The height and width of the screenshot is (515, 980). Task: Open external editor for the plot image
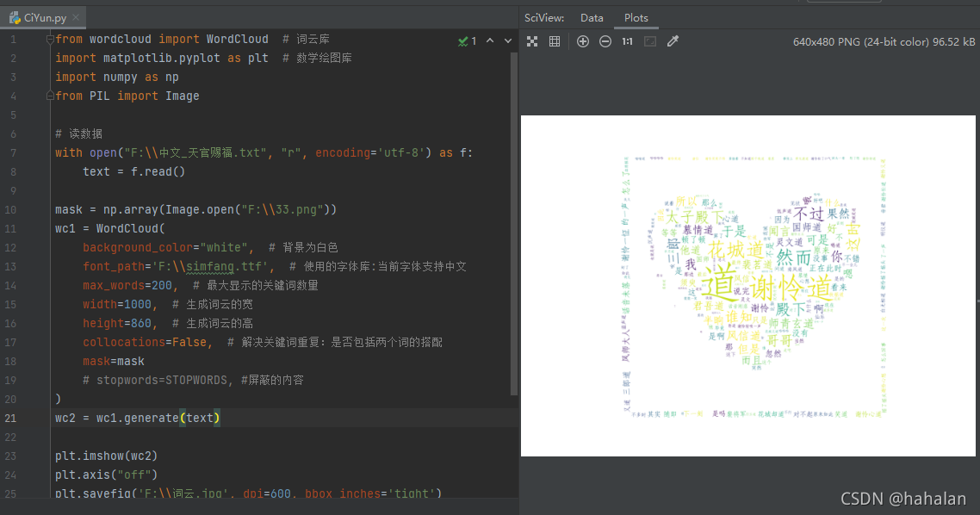(673, 40)
